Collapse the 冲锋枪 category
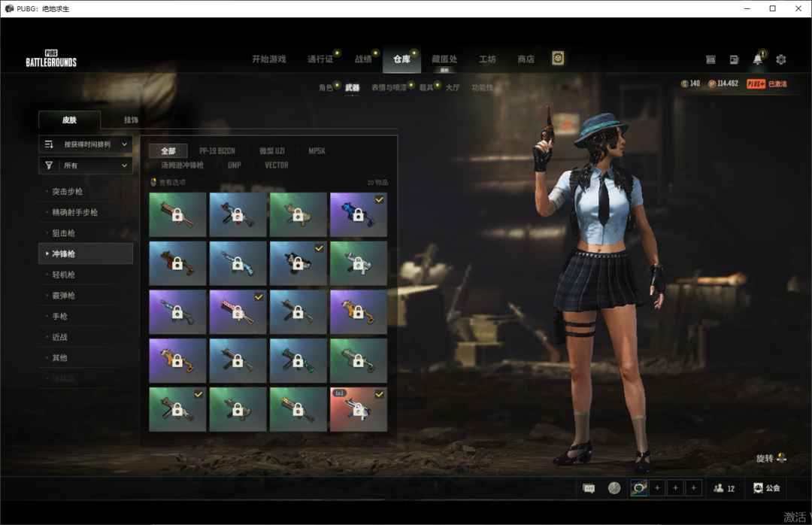Viewport: 812px width, 525px height. [x=86, y=253]
